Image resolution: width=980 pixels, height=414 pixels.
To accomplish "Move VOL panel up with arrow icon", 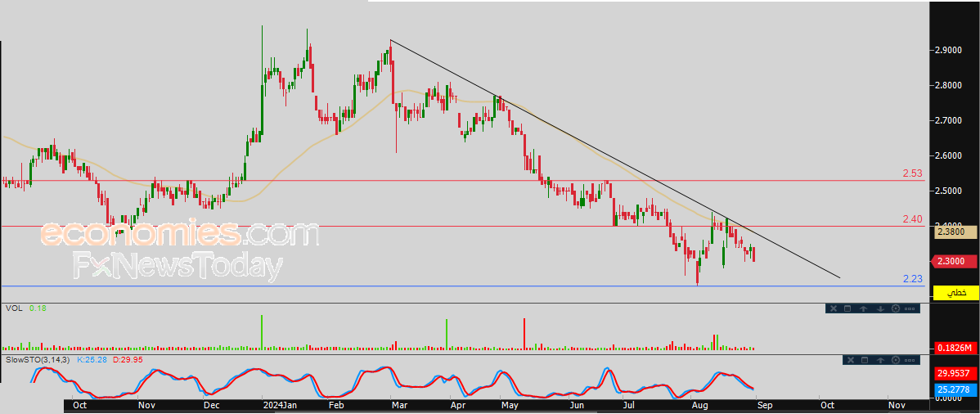I will (x=863, y=309).
